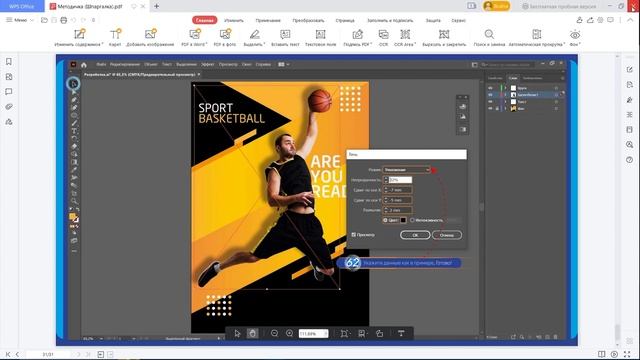Click the black color swatch in dialog
The width and height of the screenshot is (640, 360).
click(x=403, y=220)
